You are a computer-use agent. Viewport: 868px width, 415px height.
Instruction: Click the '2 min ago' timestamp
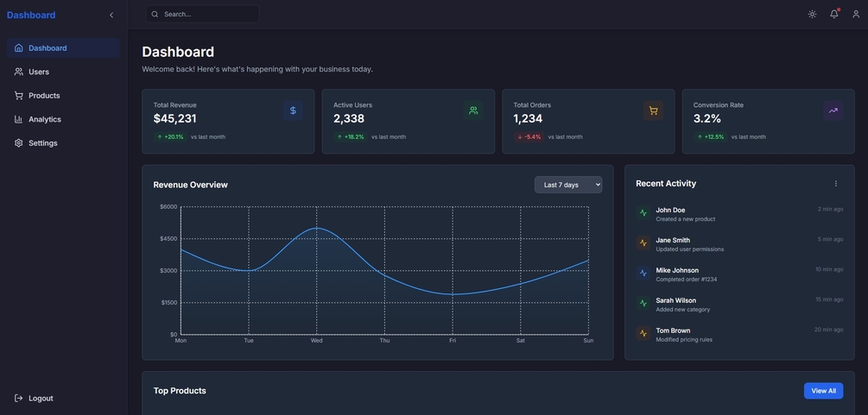830,209
